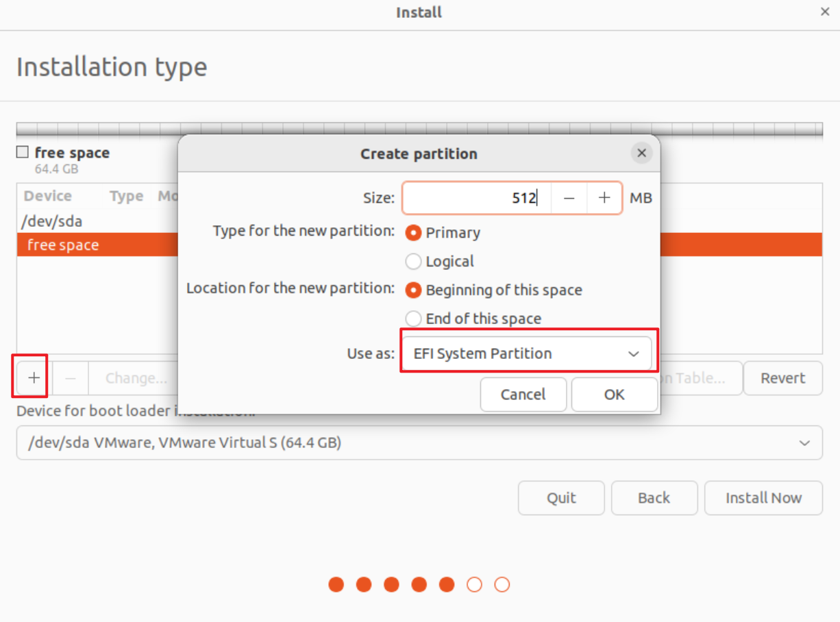
Task: Click Install Now button
Action: click(763, 498)
